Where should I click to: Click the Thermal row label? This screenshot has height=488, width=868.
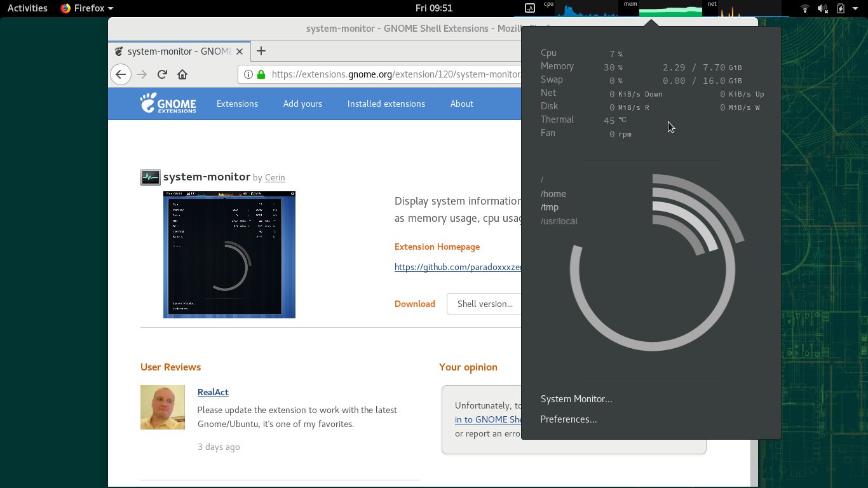point(557,119)
